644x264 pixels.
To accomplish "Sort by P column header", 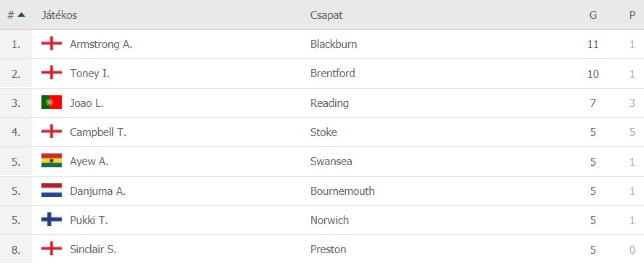I will click(632, 15).
